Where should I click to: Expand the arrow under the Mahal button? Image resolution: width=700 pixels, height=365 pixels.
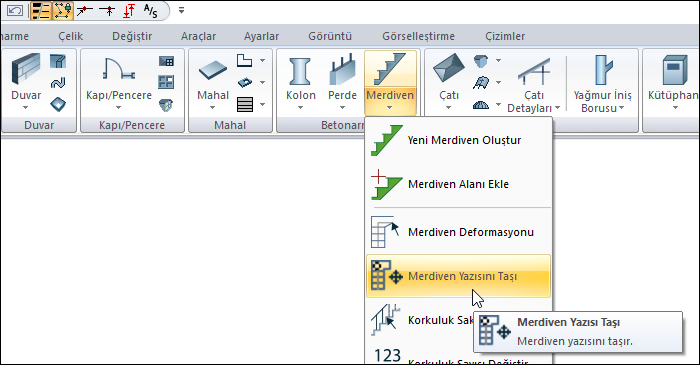pyautogui.click(x=212, y=108)
